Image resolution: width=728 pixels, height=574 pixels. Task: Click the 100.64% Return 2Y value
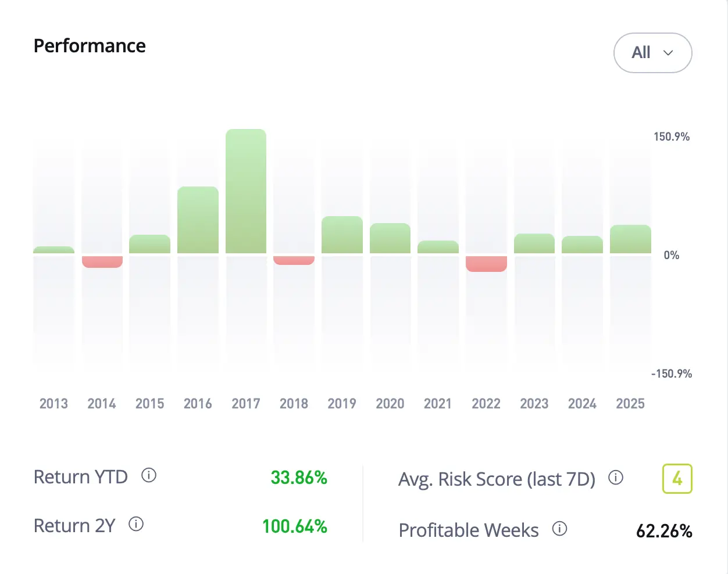tap(294, 526)
